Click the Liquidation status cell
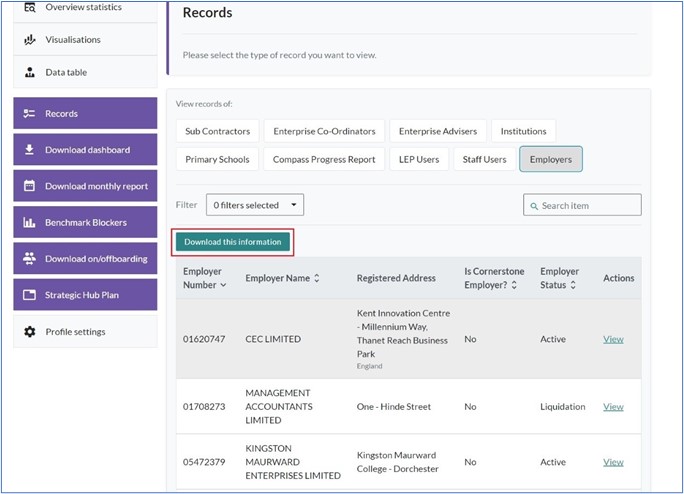684x494 pixels. click(563, 407)
